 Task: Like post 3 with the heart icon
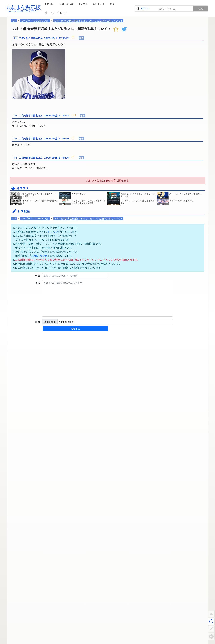coord(73,138)
